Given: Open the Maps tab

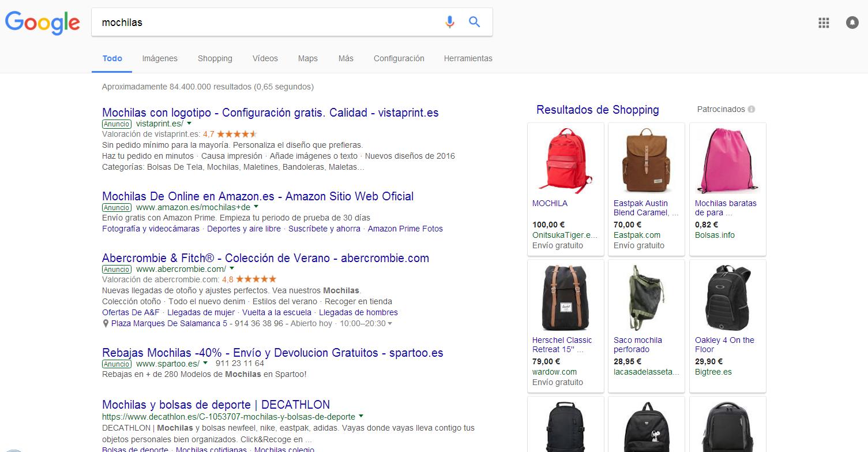Looking at the screenshot, I should tap(308, 58).
